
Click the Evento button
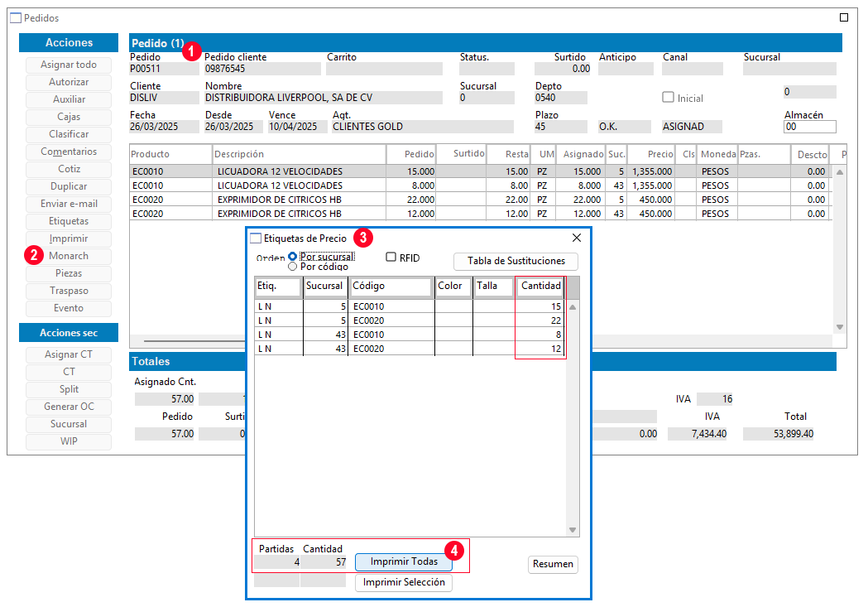tap(69, 308)
